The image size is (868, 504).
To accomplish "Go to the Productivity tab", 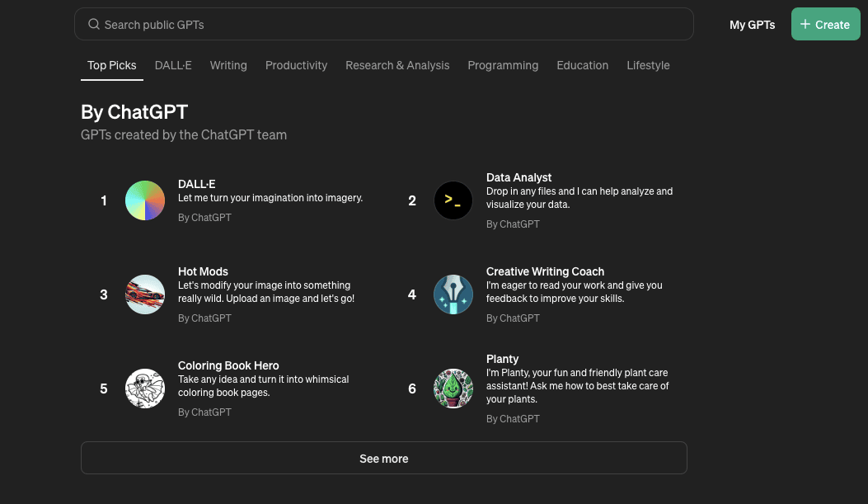I will point(296,65).
